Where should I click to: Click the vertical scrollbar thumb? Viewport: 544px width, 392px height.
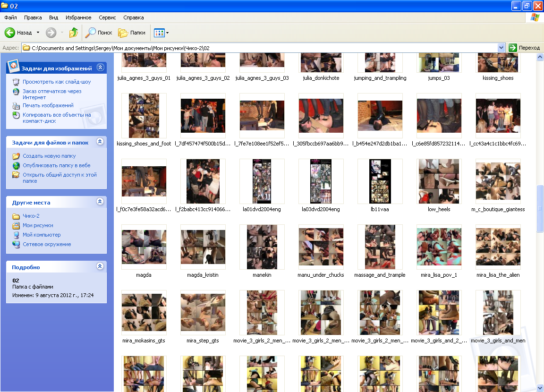539,208
